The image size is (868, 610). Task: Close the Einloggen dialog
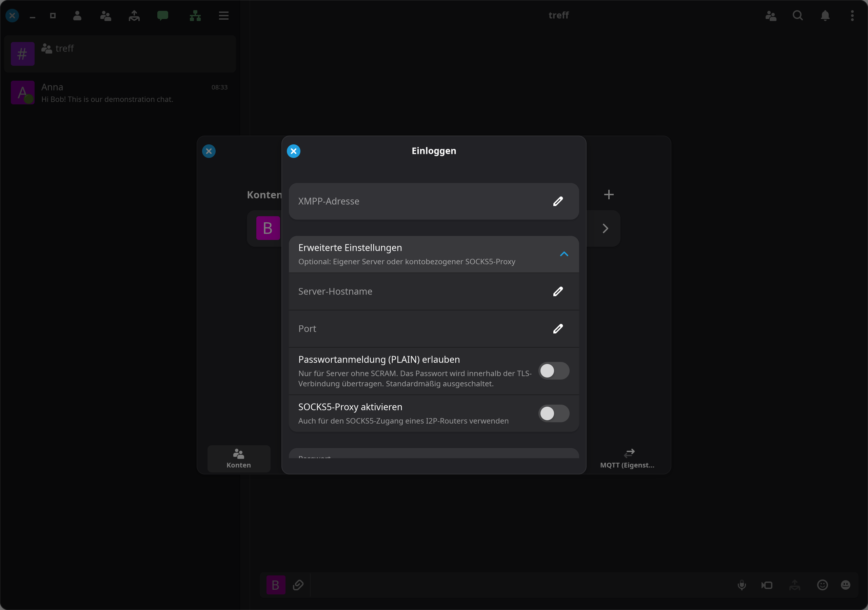click(294, 151)
